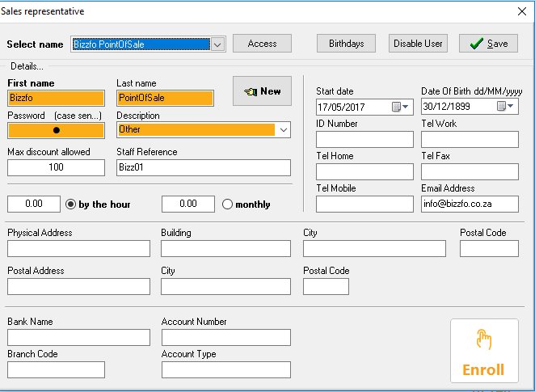535x392 pixels.
Task: Click the Birthdays button
Action: click(346, 44)
